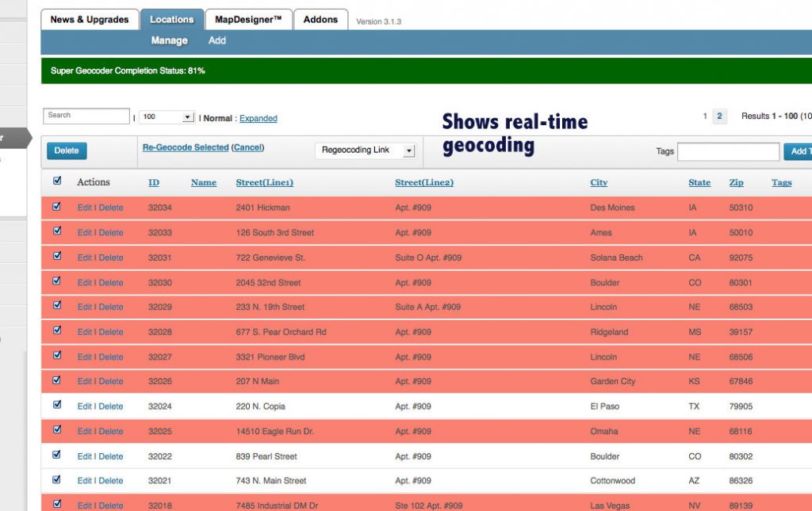Switch to the MapDesigner tab
The width and height of the screenshot is (812, 511).
point(248,20)
